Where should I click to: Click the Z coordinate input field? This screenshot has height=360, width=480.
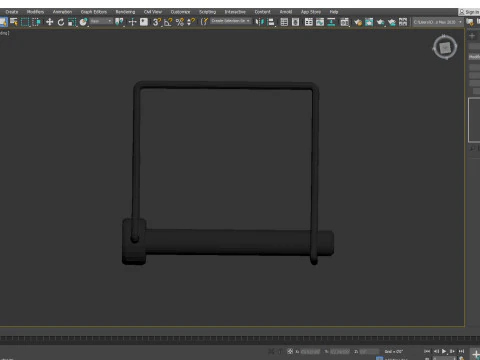coord(369,352)
